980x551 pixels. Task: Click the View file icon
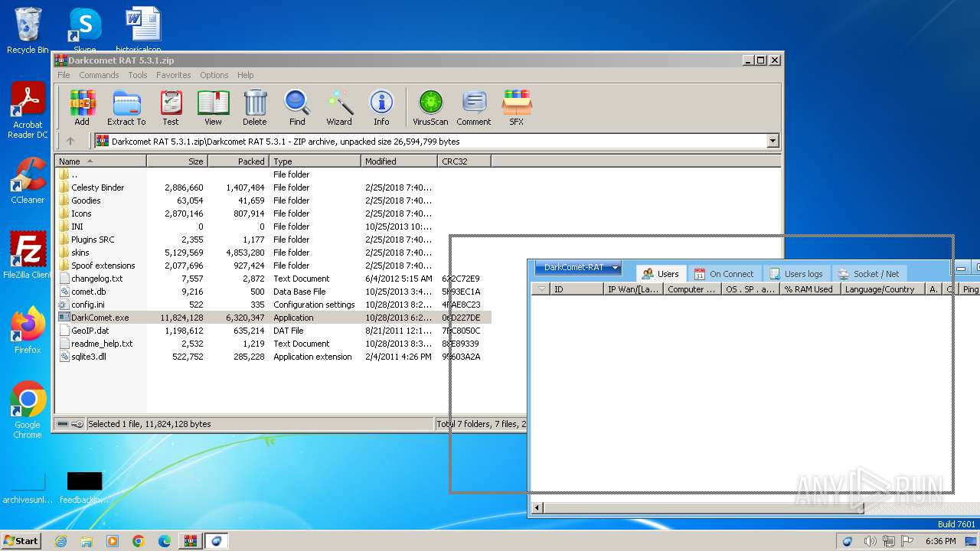(x=213, y=108)
